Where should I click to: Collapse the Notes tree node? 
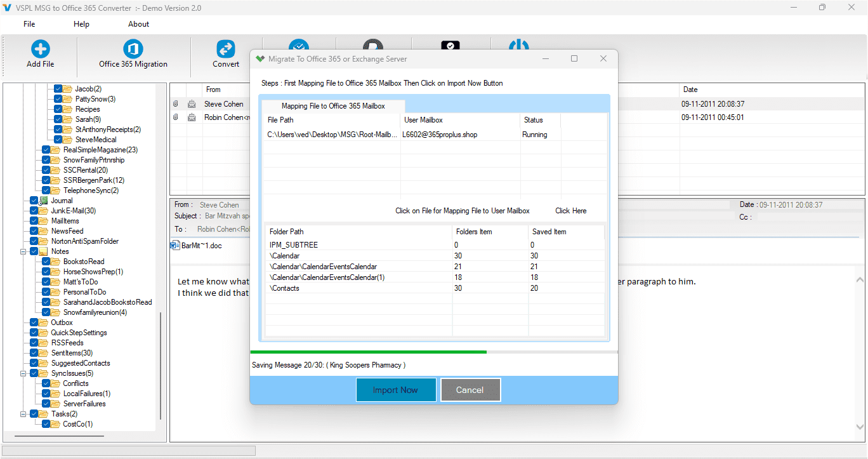[23, 251]
